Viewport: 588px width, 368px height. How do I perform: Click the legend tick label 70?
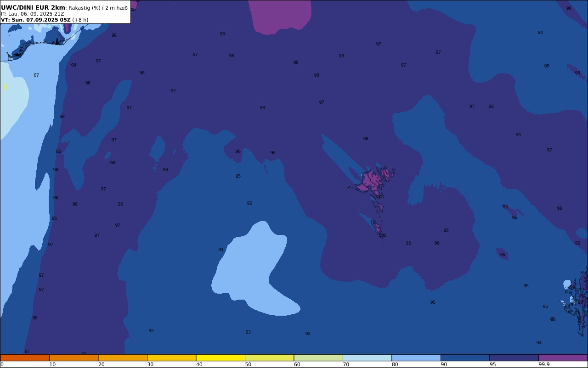(346, 364)
